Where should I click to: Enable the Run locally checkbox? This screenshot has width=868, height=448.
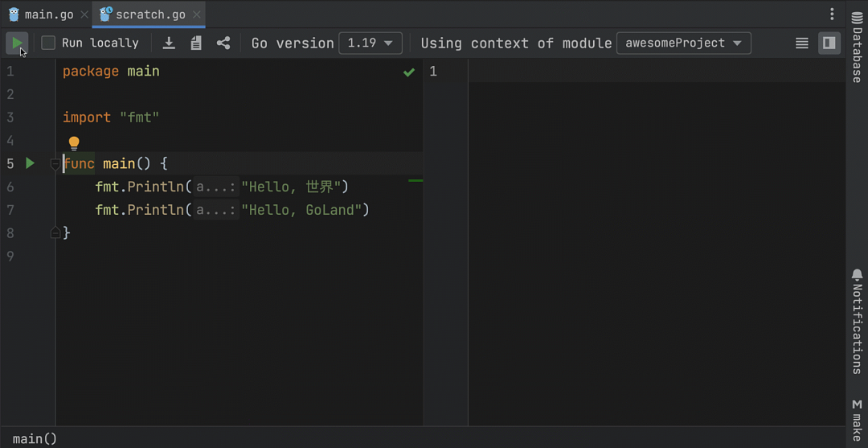pyautogui.click(x=48, y=43)
